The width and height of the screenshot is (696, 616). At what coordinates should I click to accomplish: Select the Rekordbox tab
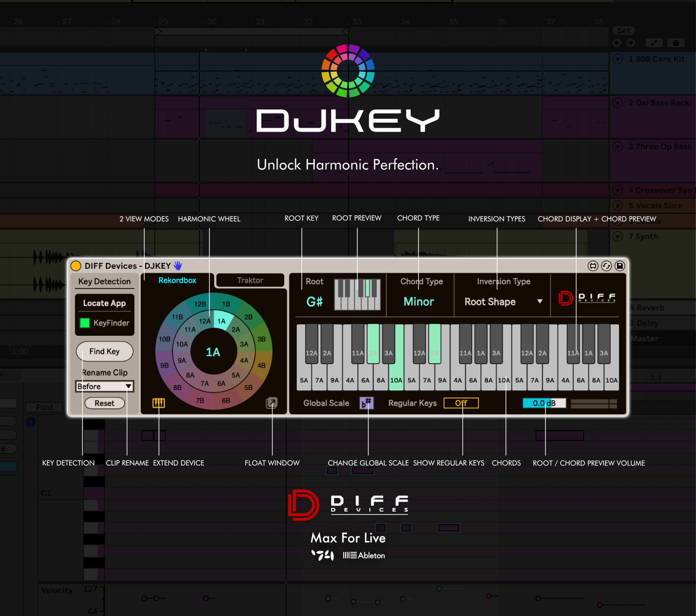[177, 280]
